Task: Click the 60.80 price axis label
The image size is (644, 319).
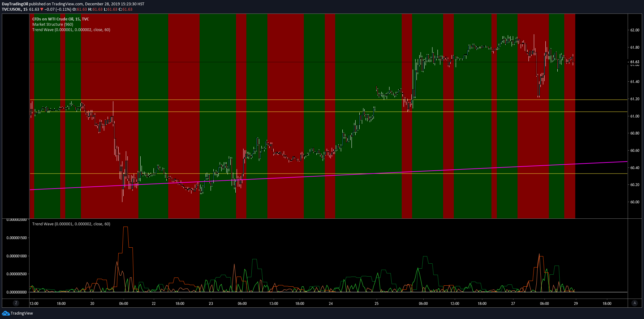Action: pos(635,133)
